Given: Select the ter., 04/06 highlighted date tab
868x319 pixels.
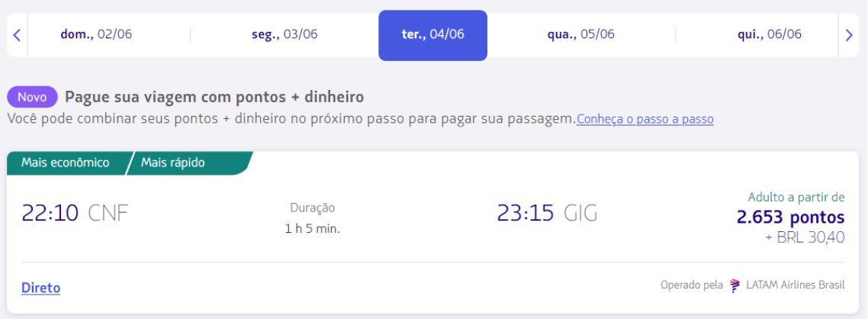Looking at the screenshot, I should pyautogui.click(x=433, y=35).
